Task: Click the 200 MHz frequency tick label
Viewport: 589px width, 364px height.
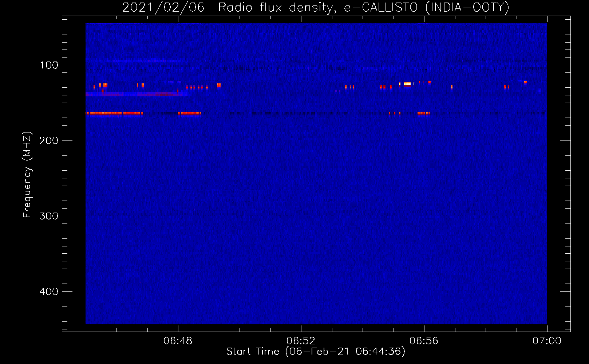Action: tap(49, 141)
